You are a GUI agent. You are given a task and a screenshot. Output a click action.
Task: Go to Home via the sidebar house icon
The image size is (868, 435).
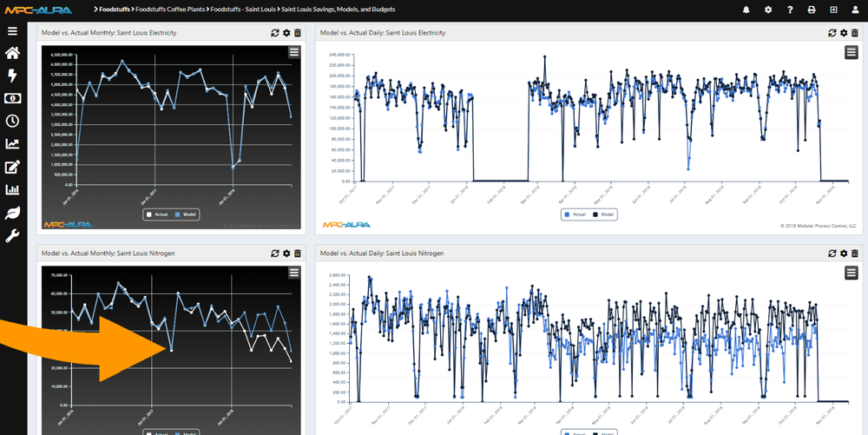[12, 53]
